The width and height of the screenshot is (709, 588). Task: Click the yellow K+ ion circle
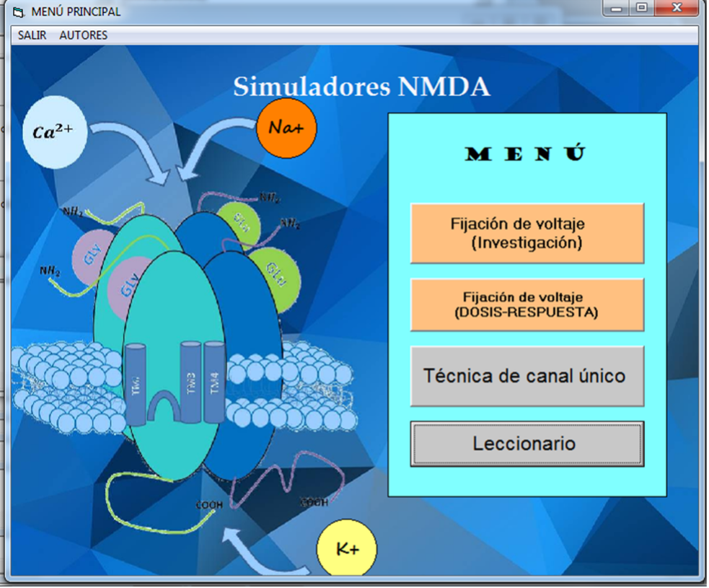pyautogui.click(x=347, y=549)
